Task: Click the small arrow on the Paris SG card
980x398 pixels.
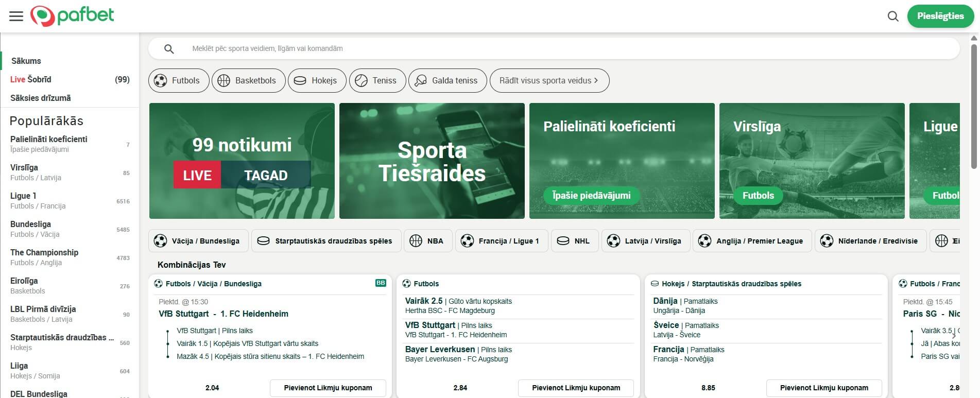Action: tap(954, 335)
